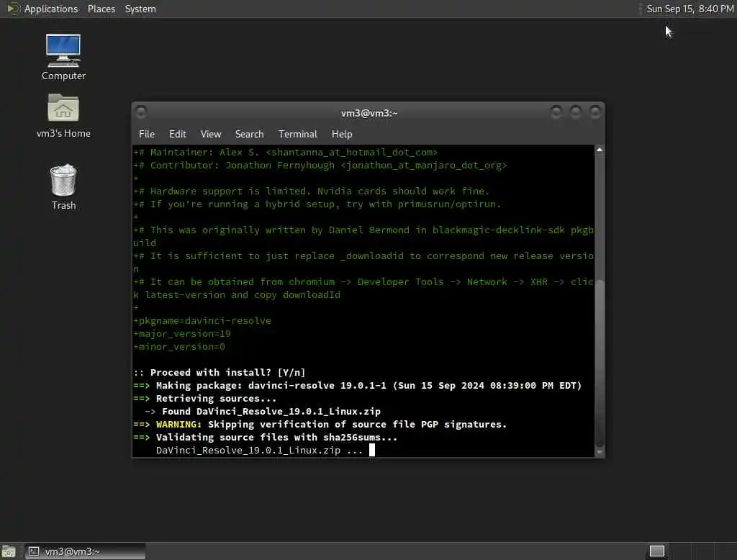Click the Maintainer: Alex S. line

tap(285, 153)
